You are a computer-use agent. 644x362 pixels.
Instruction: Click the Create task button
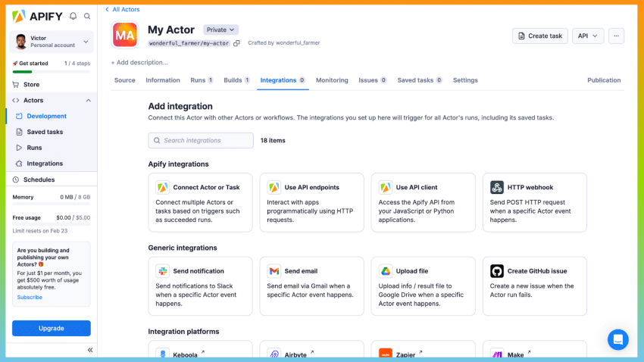(539, 36)
